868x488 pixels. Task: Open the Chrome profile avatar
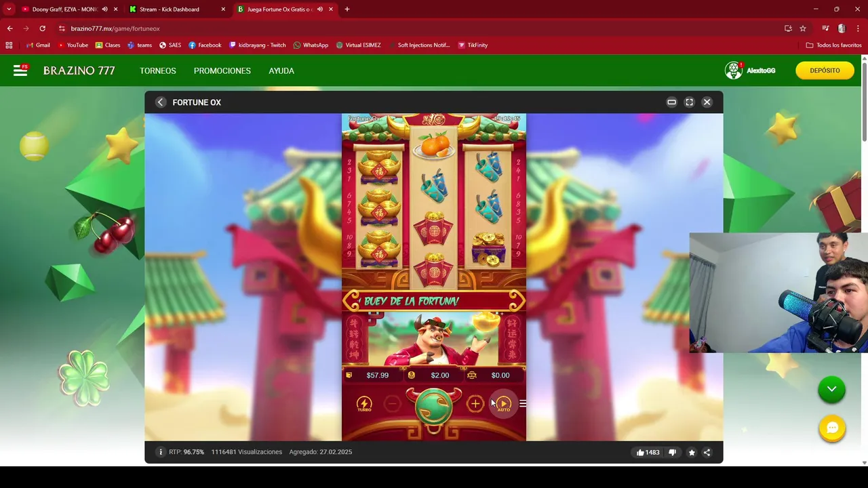pyautogui.click(x=842, y=28)
